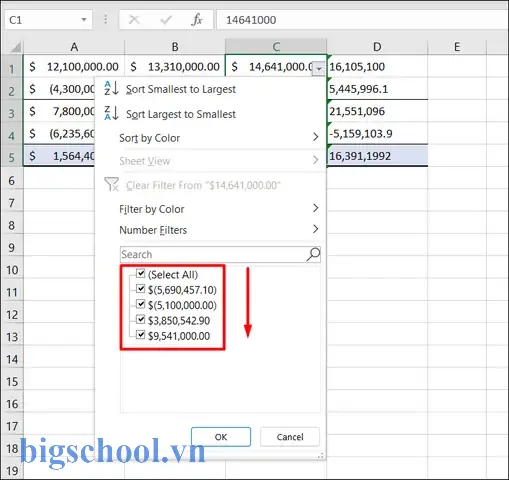The image size is (509, 480).
Task: Uncheck the $9,541,000.00 checkbox
Action: click(141, 335)
